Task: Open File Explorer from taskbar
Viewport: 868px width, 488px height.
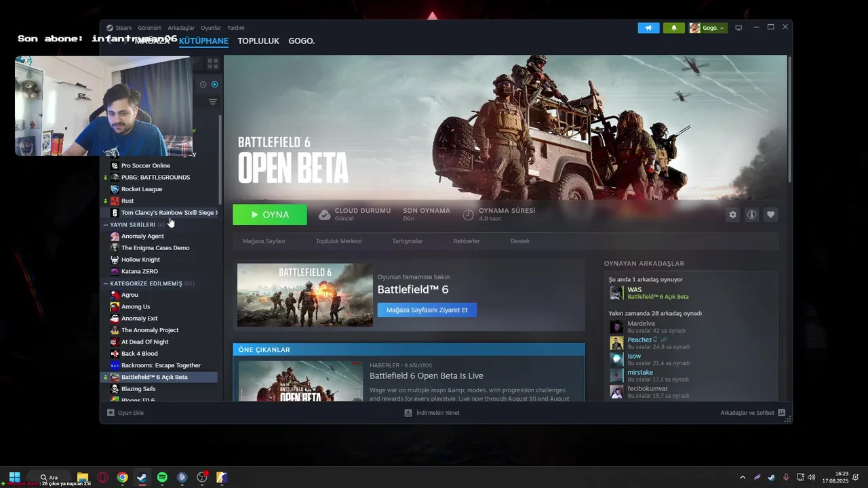Action: (83, 477)
